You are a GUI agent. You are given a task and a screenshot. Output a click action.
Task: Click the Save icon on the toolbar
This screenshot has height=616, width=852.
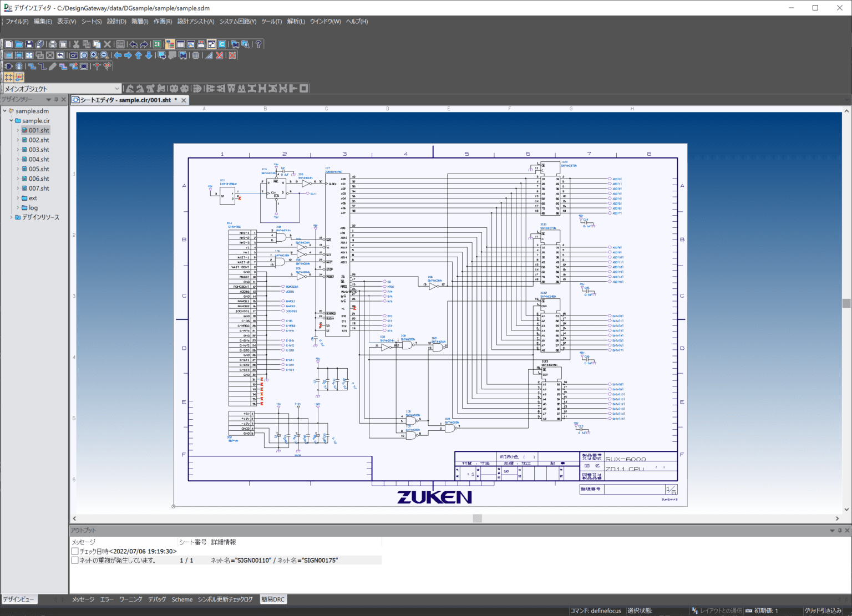pyautogui.click(x=30, y=44)
